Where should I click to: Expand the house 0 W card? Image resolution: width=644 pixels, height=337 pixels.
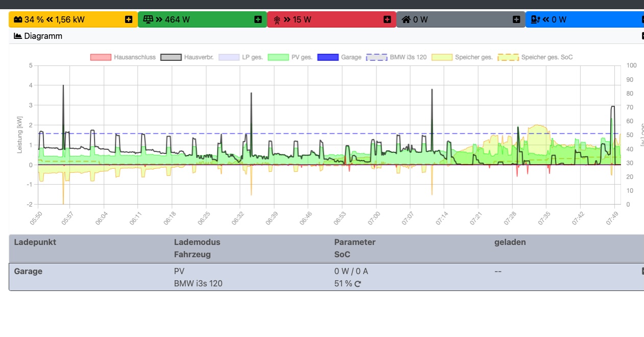pyautogui.click(x=516, y=19)
